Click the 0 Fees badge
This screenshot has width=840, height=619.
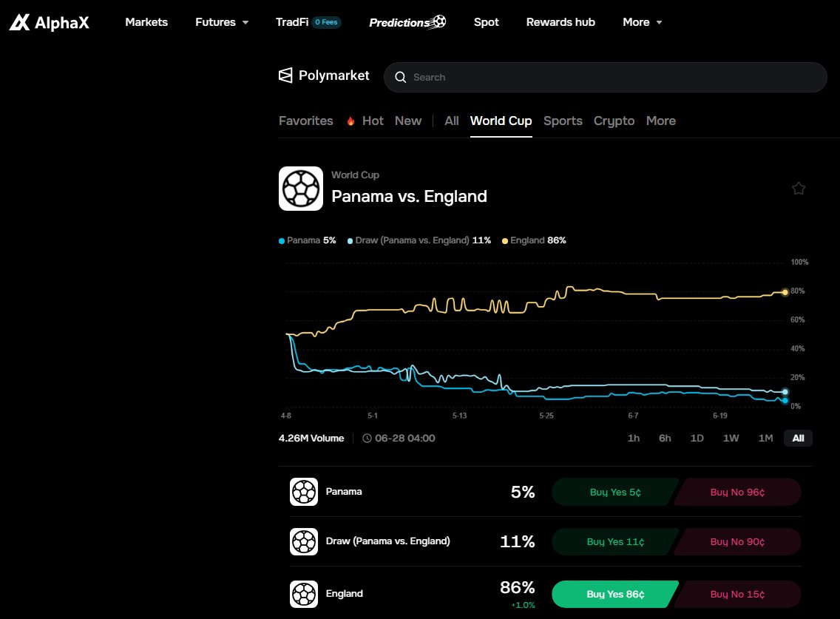tap(326, 22)
